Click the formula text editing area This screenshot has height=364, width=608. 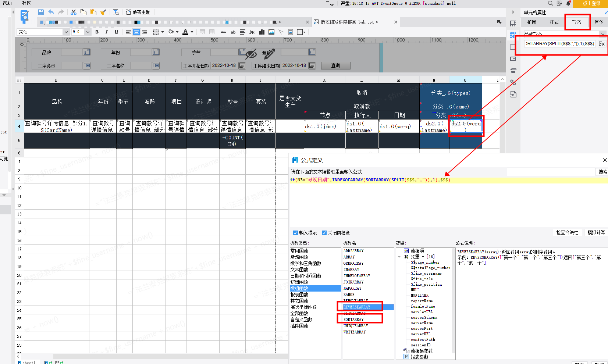pos(448,202)
